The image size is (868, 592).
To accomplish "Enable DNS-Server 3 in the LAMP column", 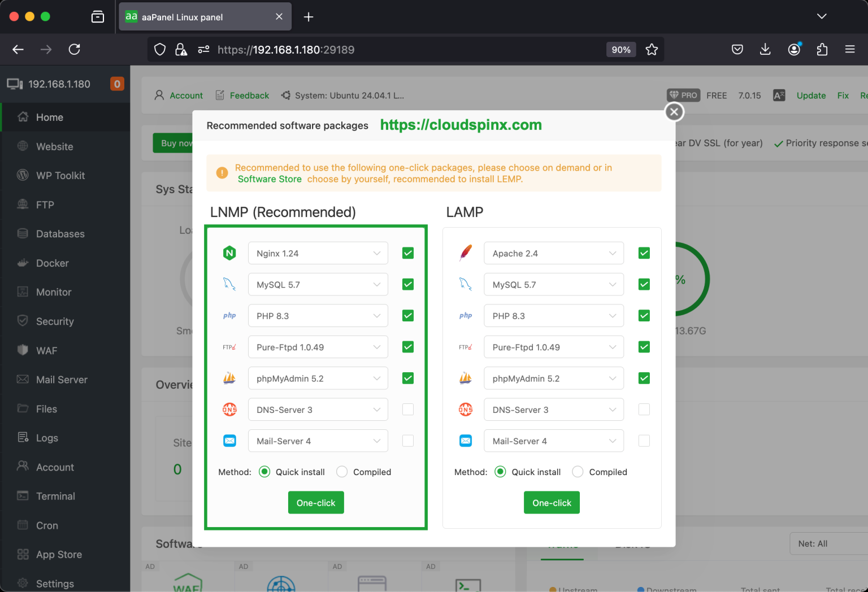I will [644, 409].
